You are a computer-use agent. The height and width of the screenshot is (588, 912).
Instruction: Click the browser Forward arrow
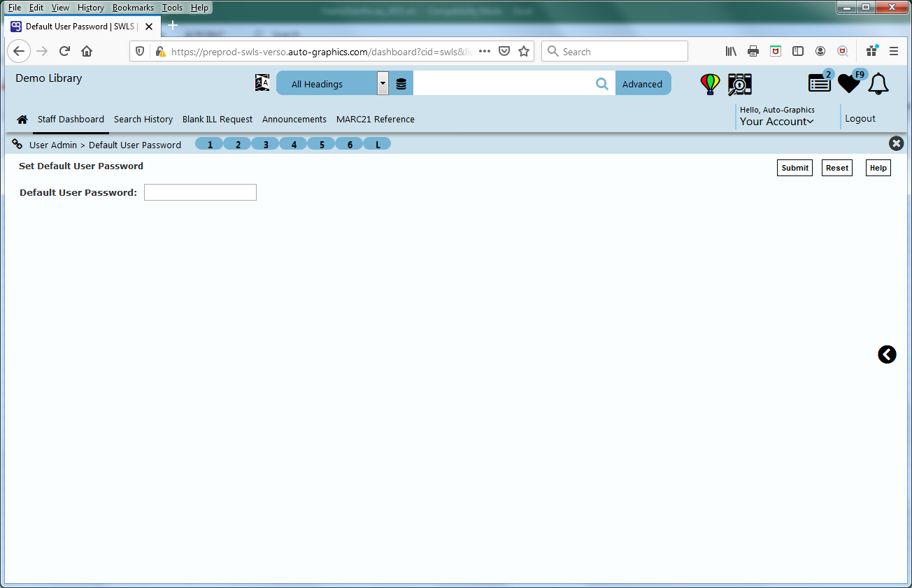tap(42, 51)
